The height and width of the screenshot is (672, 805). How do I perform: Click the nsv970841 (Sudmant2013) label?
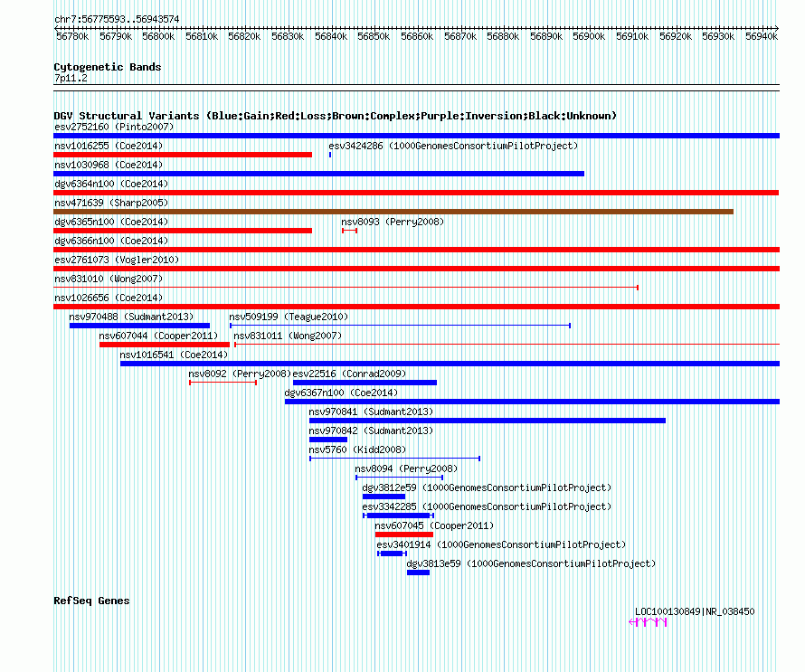[371, 412]
